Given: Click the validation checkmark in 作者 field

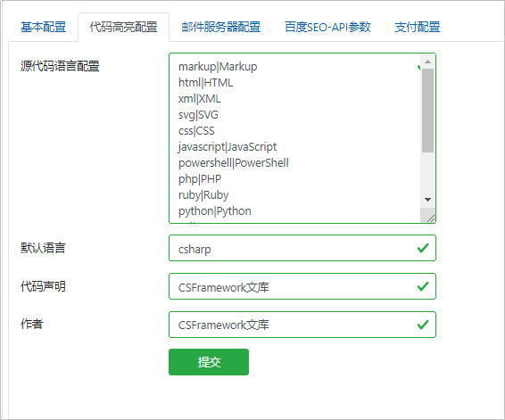Looking at the screenshot, I should (423, 325).
